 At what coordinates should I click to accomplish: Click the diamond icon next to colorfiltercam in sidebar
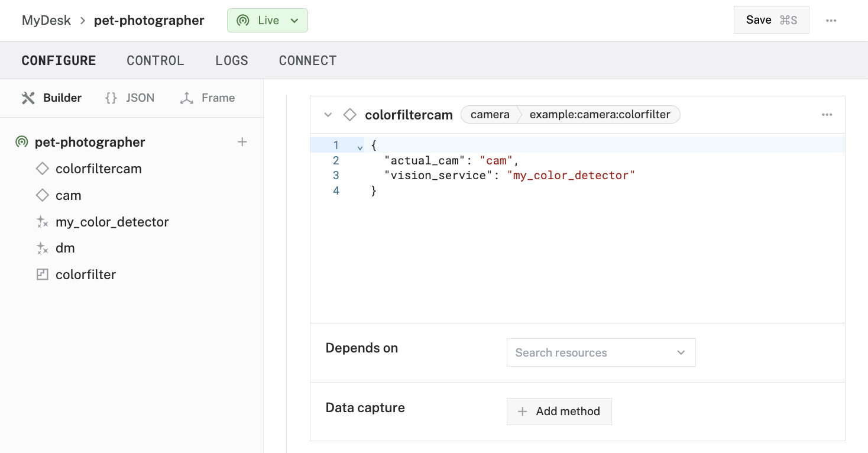[x=42, y=169]
